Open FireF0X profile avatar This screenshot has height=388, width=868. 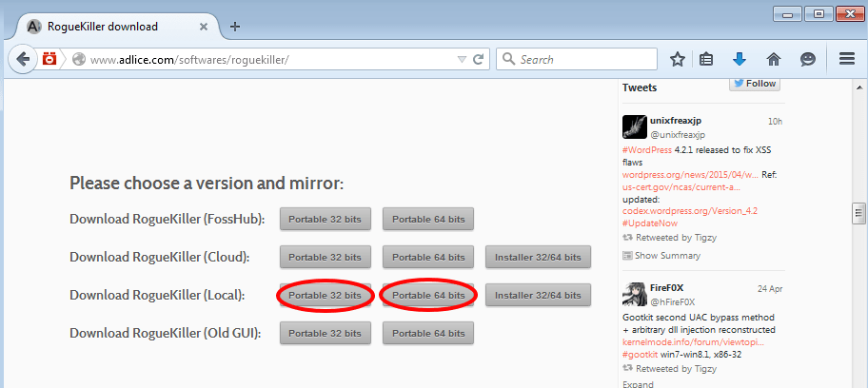635,294
